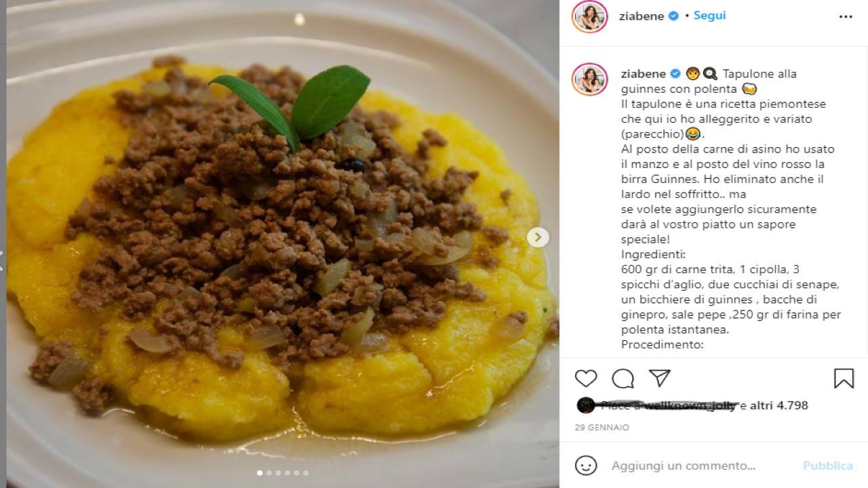This screenshot has height=488, width=868.
Task: Save post with bookmark icon
Action: tap(844, 378)
